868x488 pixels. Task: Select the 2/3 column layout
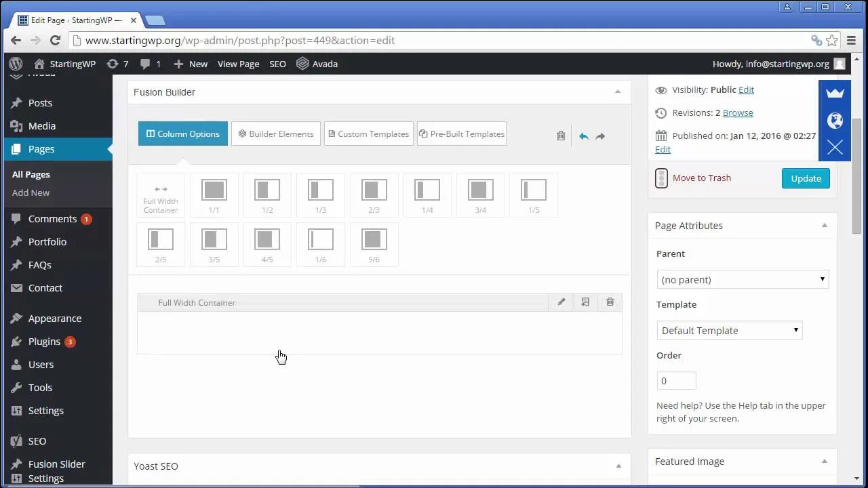tap(374, 195)
